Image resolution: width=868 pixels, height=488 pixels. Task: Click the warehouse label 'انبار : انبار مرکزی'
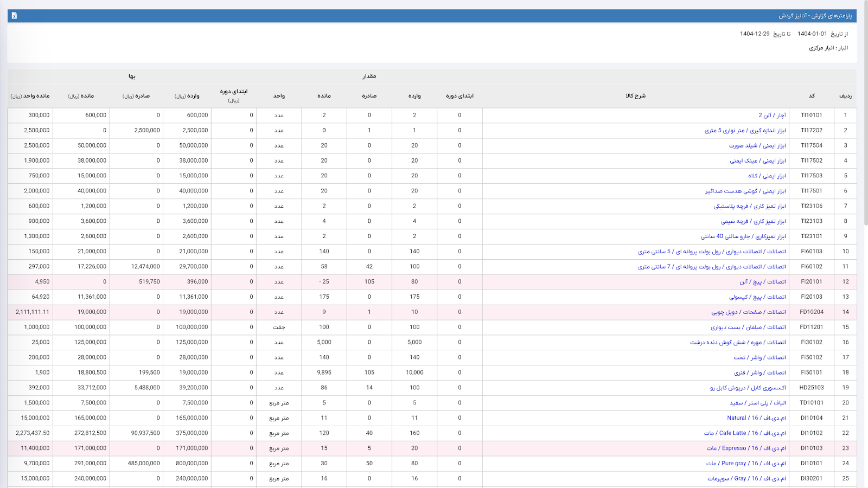(828, 48)
